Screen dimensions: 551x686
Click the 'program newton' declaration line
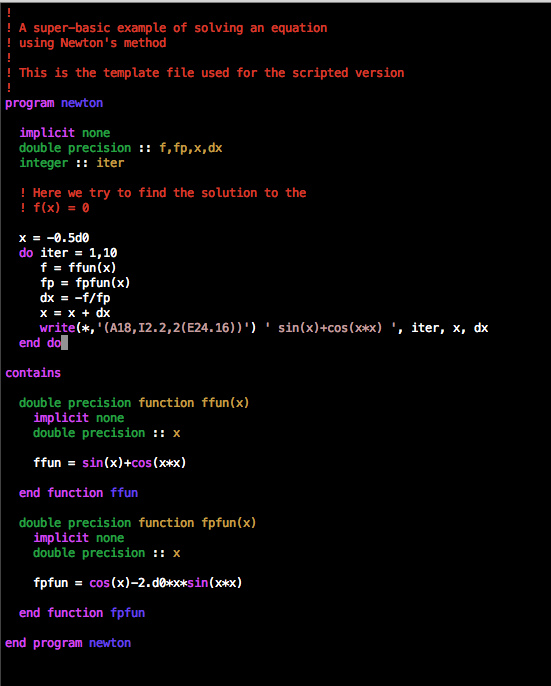54,103
